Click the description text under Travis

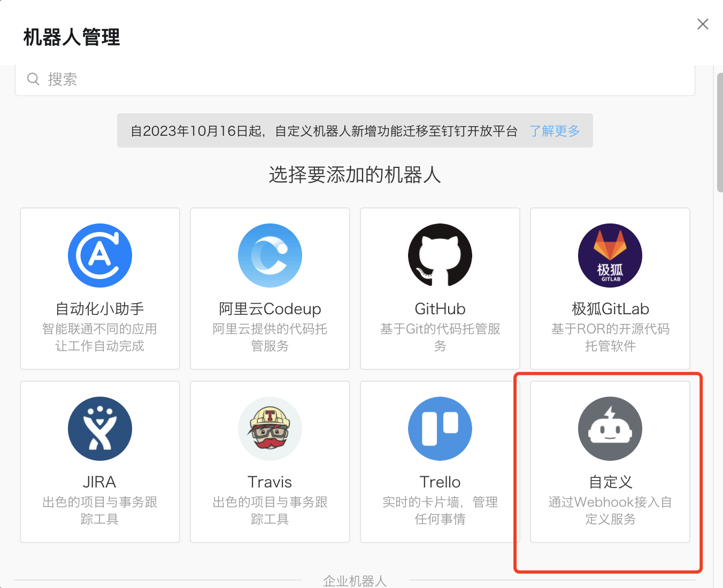click(270, 510)
